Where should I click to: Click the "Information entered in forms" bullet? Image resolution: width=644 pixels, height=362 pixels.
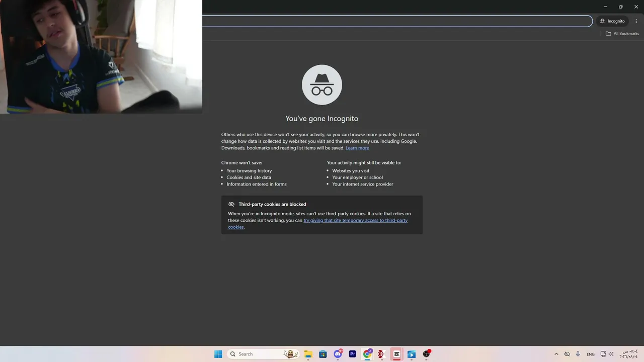click(257, 184)
